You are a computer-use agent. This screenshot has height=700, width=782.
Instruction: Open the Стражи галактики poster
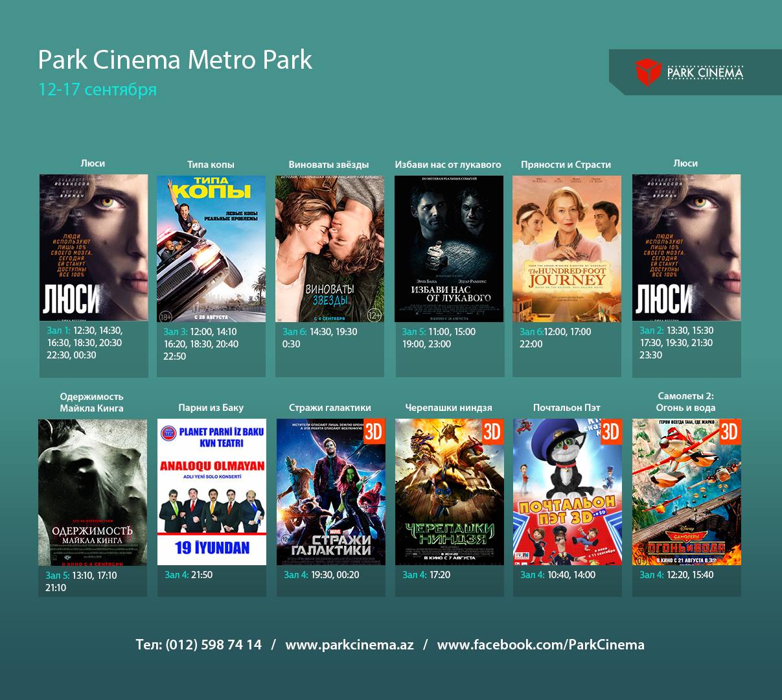(x=331, y=492)
